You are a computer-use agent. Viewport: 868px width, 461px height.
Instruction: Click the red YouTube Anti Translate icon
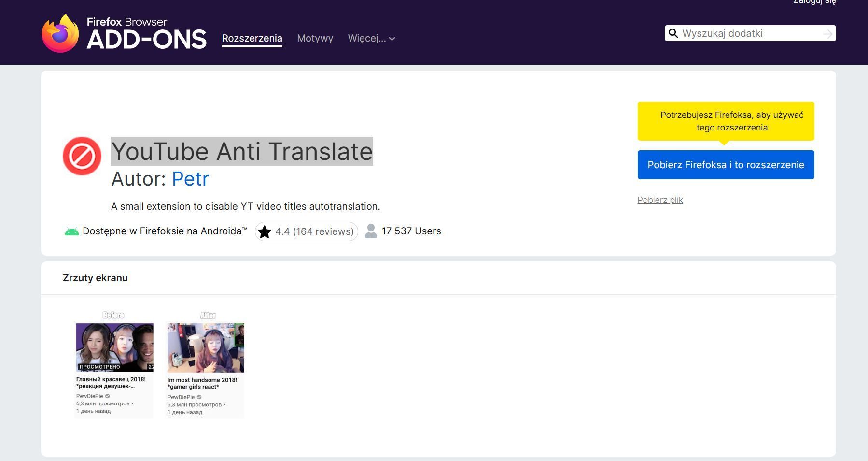coord(82,156)
